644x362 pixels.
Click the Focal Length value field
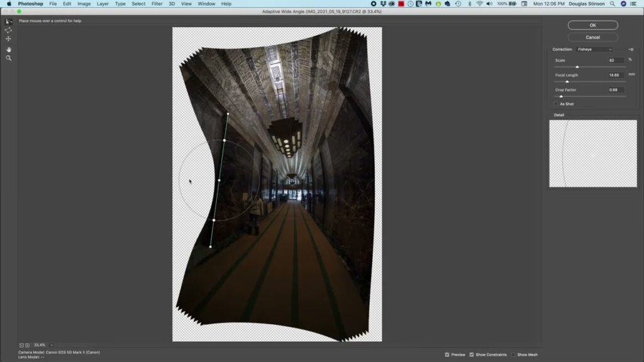pyautogui.click(x=616, y=75)
